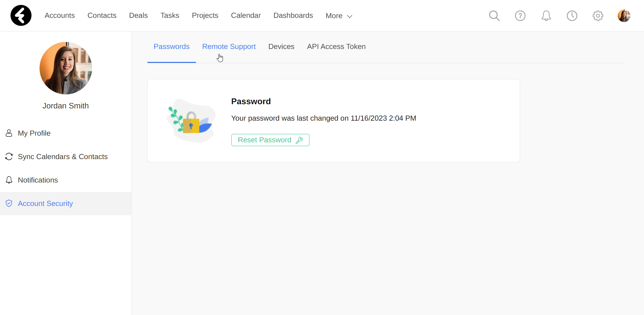Open the Deals section
This screenshot has width=644, height=315.
tap(139, 15)
